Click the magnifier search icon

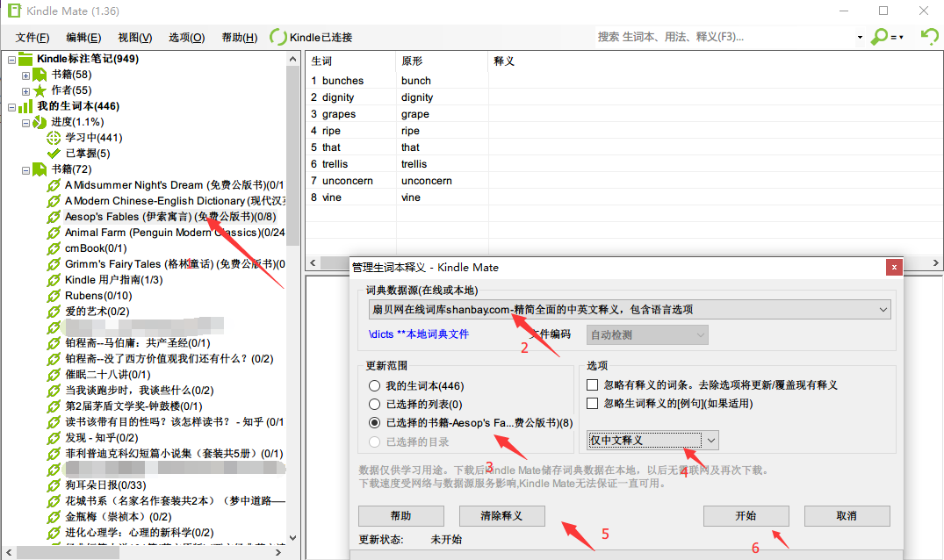point(879,37)
